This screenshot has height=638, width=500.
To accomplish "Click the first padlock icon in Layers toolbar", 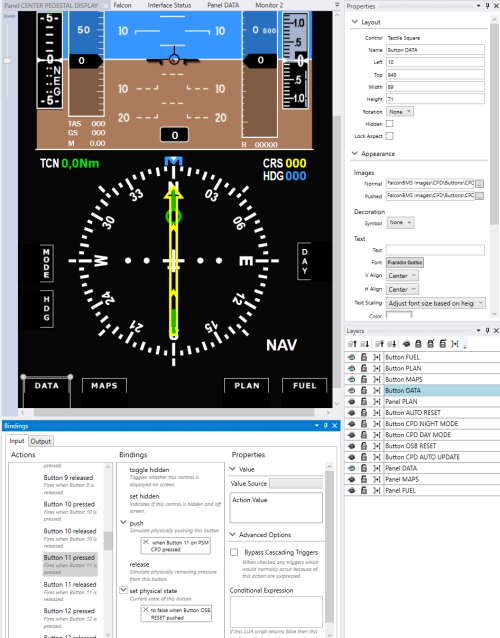I will pos(418,344).
